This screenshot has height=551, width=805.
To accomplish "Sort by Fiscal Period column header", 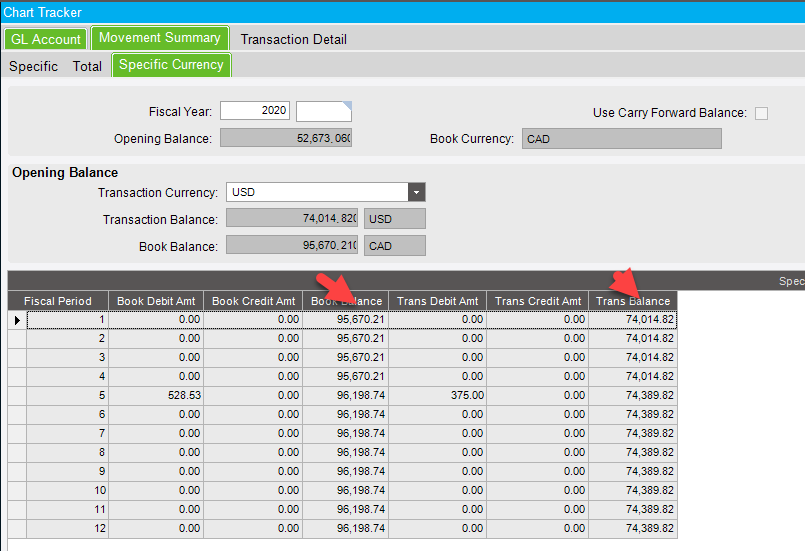I will click(58, 301).
